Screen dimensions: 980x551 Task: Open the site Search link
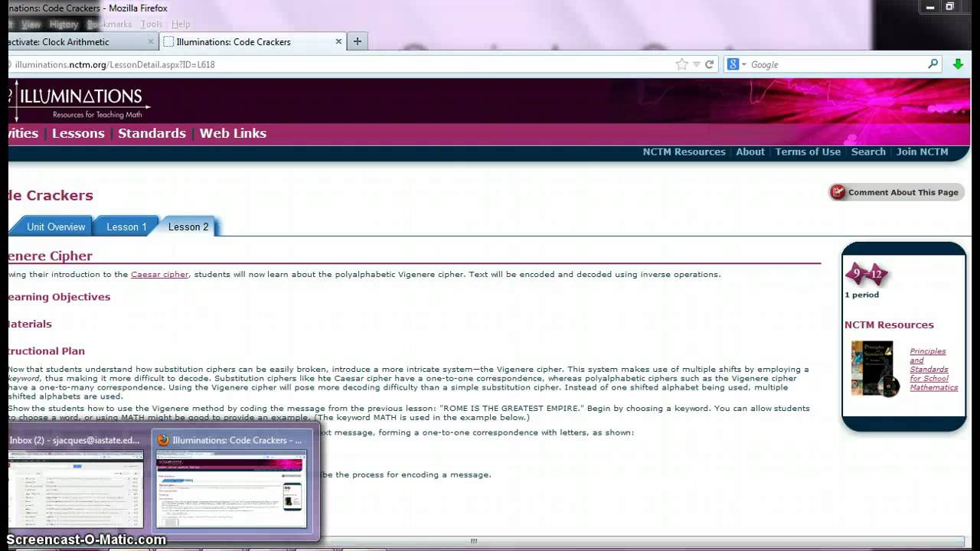point(868,152)
